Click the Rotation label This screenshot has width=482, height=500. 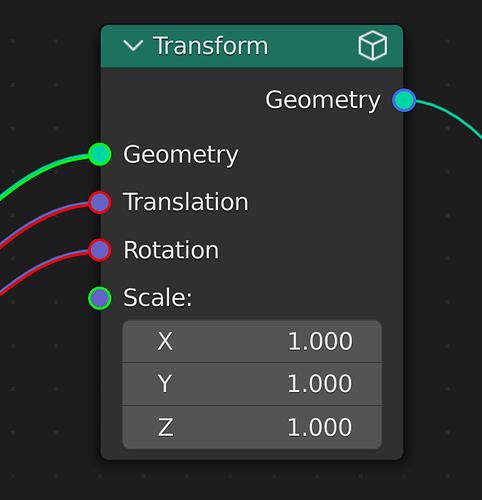(171, 250)
